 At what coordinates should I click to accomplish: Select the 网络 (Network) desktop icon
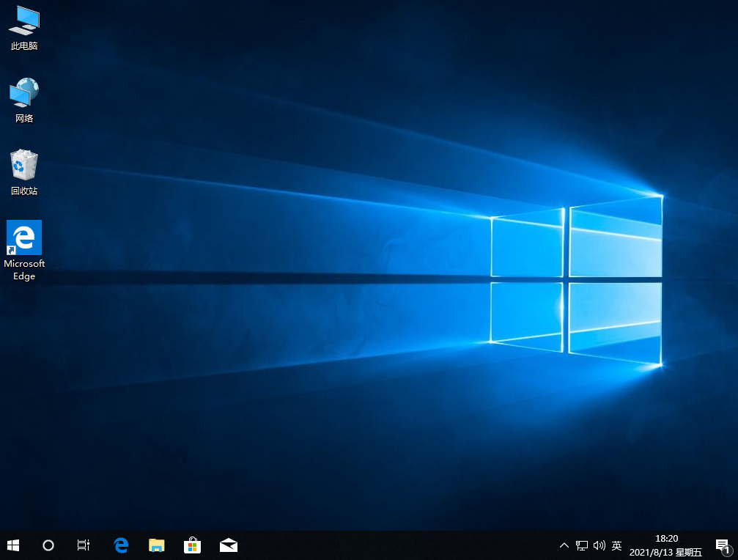[24, 94]
